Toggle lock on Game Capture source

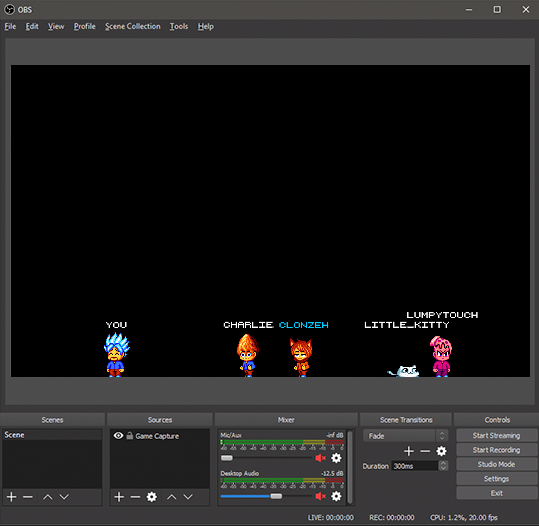point(130,436)
